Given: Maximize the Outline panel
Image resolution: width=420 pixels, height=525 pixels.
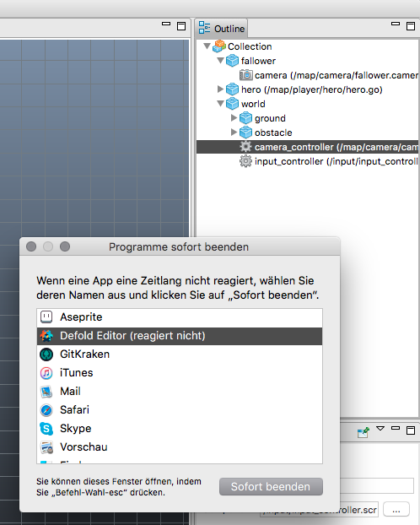Looking at the screenshot, I should 411,26.
